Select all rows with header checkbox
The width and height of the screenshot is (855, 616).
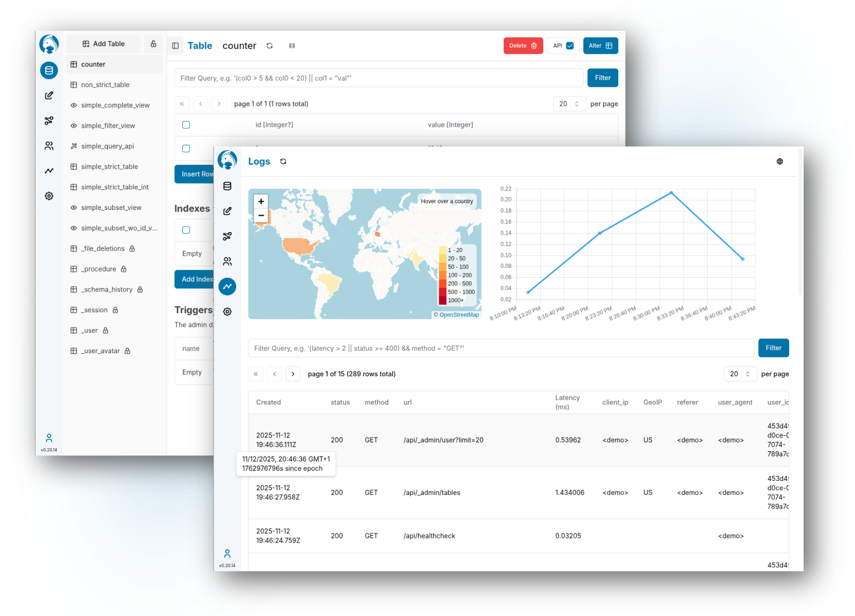pos(186,125)
